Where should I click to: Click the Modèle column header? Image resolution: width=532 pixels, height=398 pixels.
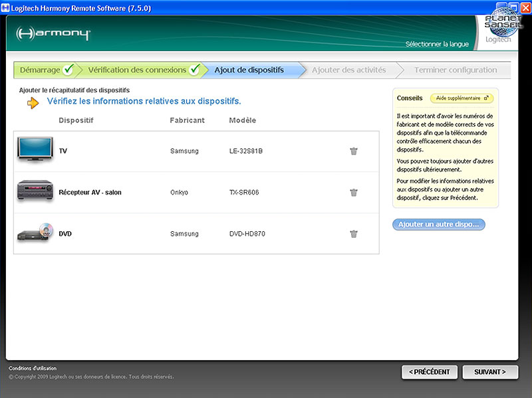pos(243,120)
